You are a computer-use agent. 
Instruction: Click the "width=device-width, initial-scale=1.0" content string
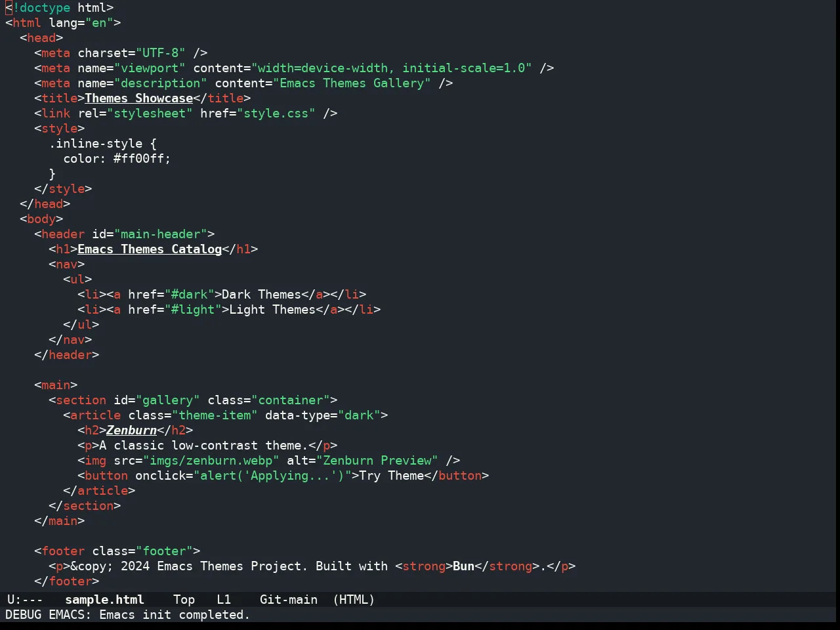coord(392,68)
